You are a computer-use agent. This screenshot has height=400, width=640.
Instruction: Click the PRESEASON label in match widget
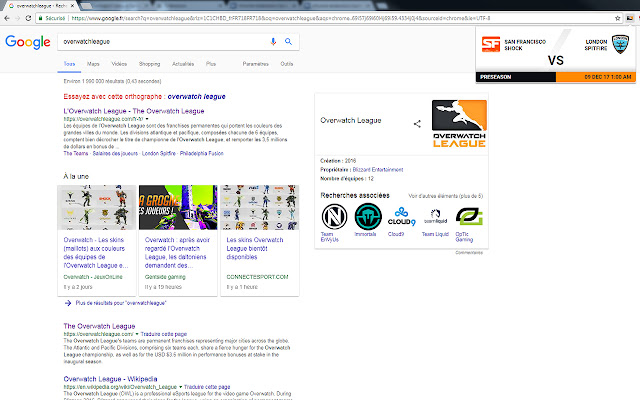495,77
